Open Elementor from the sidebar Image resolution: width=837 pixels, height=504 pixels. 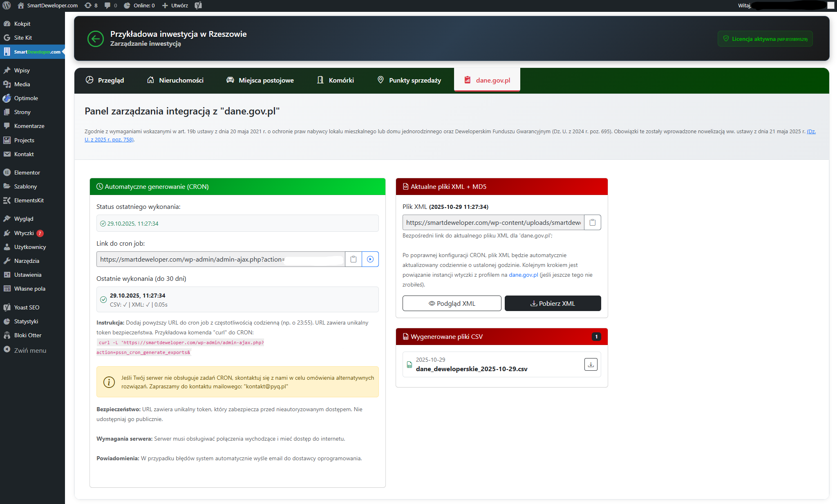coord(27,172)
